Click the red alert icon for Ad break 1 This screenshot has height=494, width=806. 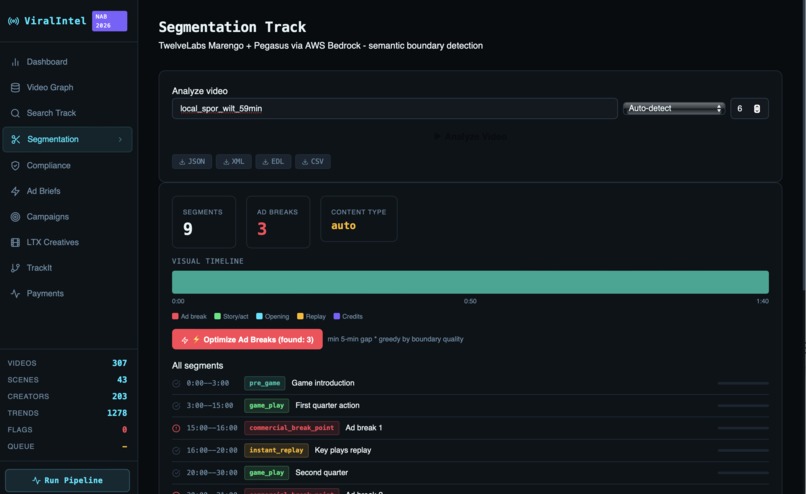(x=176, y=428)
